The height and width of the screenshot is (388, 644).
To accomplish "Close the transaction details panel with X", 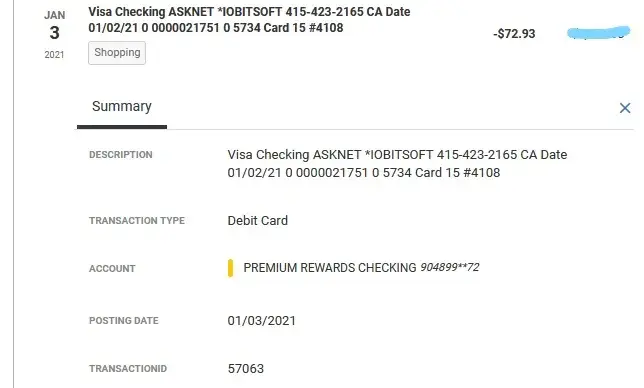I will 625,108.
